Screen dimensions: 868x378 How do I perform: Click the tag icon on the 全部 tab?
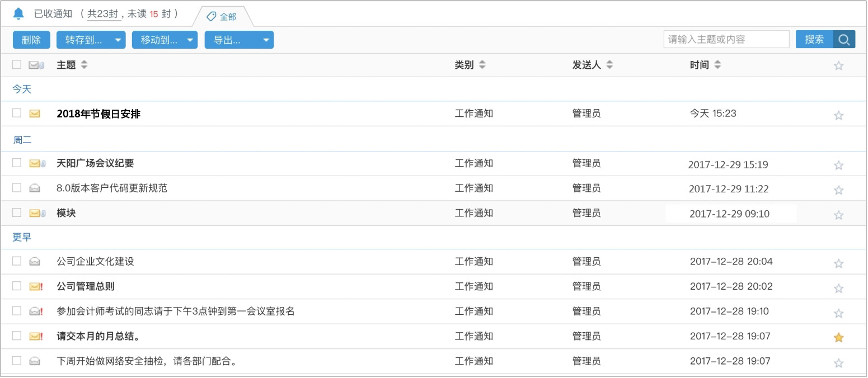[210, 16]
